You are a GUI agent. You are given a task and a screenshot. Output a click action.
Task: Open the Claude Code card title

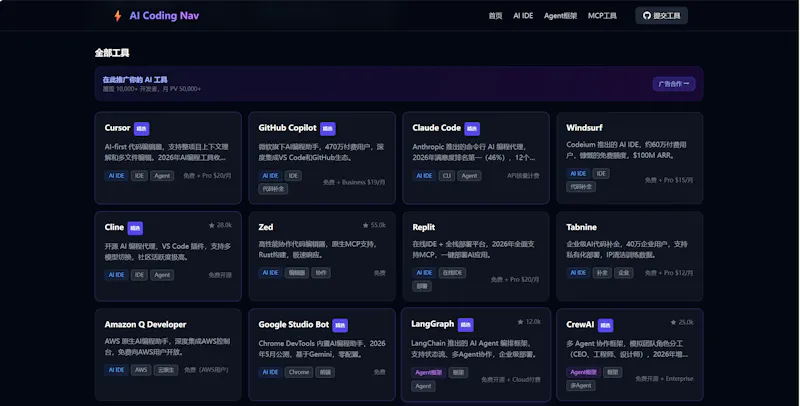(x=436, y=128)
